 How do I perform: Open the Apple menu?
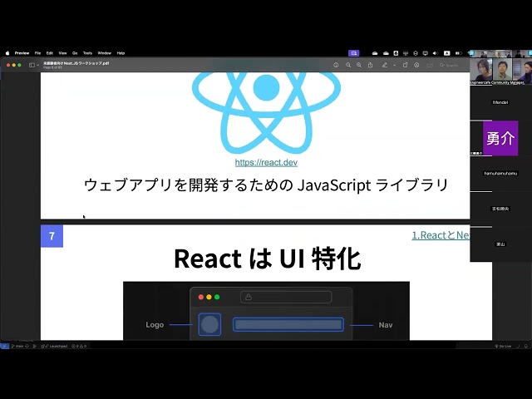tap(7, 53)
